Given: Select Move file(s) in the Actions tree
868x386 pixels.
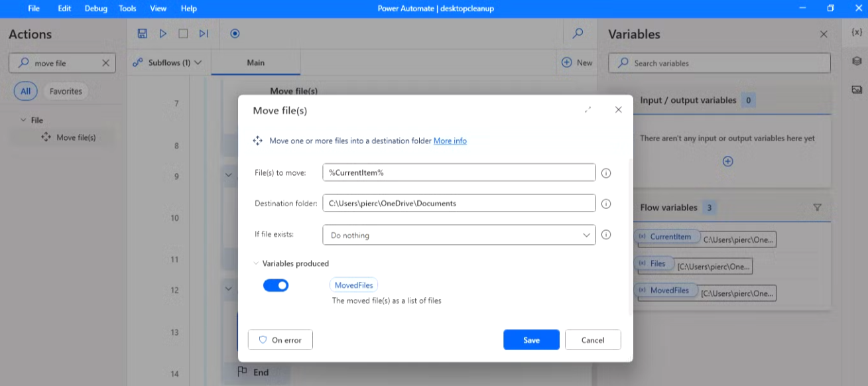Looking at the screenshot, I should pyautogui.click(x=69, y=137).
